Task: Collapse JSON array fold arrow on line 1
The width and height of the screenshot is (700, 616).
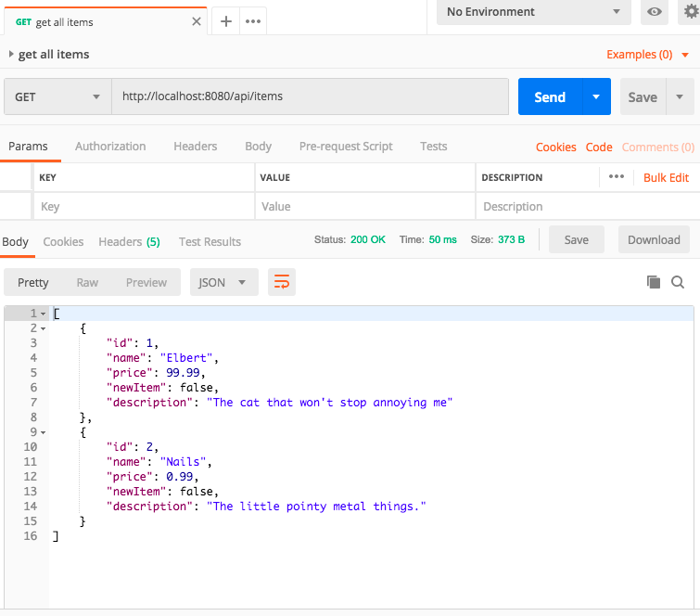Action: pyautogui.click(x=44, y=314)
